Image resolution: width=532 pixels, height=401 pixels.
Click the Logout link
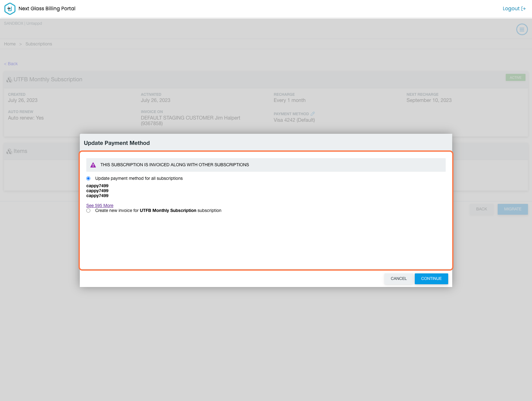coord(514,9)
